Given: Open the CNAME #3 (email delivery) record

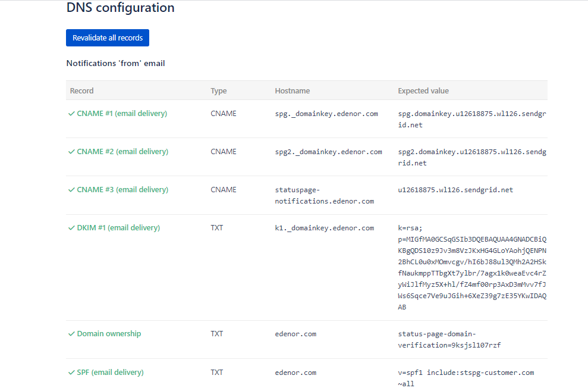Looking at the screenshot, I should tap(121, 189).
